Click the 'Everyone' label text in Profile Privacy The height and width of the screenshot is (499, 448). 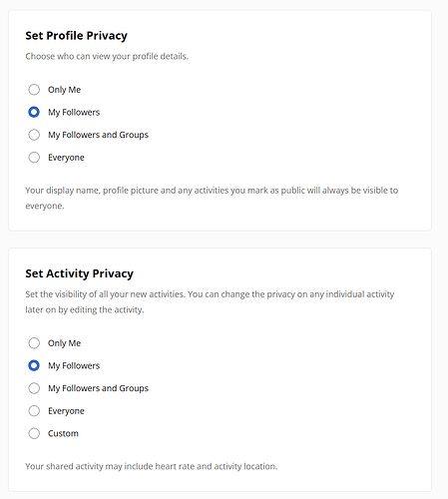click(x=66, y=158)
